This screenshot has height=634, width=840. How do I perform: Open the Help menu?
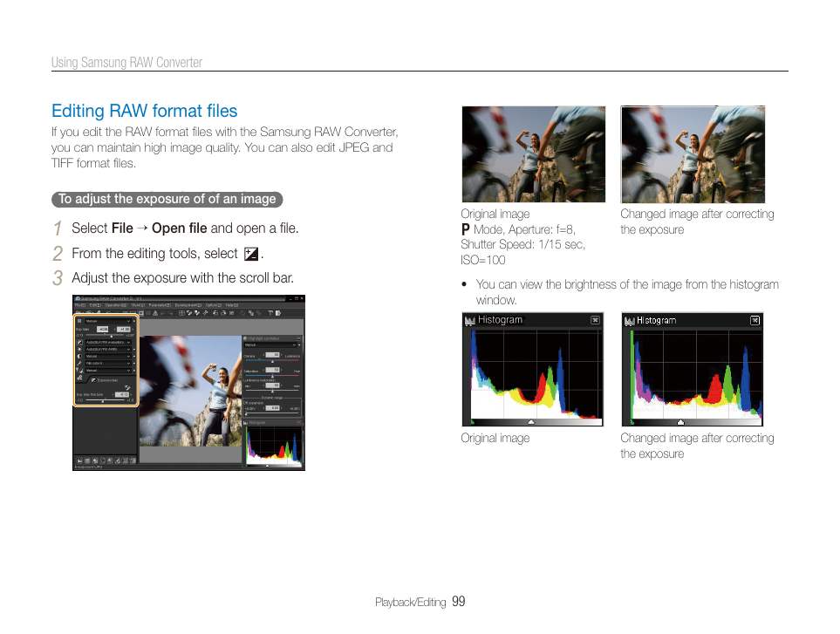click(232, 305)
